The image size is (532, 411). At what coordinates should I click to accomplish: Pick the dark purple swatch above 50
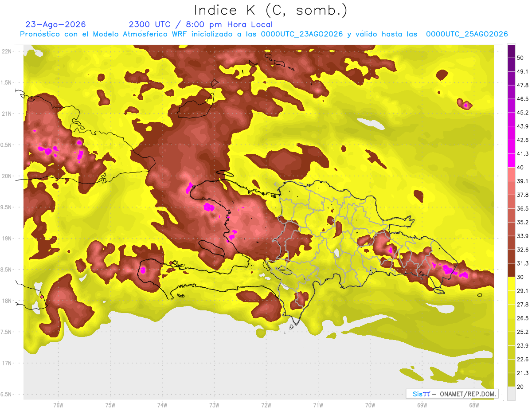pos(512,51)
